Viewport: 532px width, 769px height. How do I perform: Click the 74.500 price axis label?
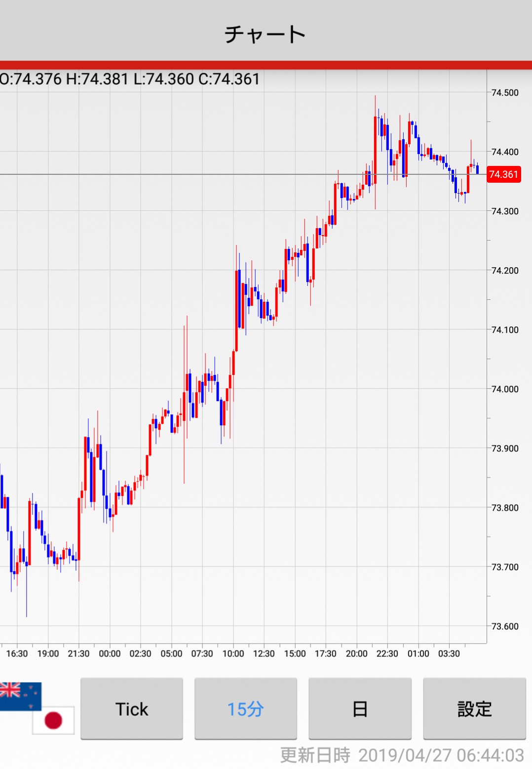[505, 93]
